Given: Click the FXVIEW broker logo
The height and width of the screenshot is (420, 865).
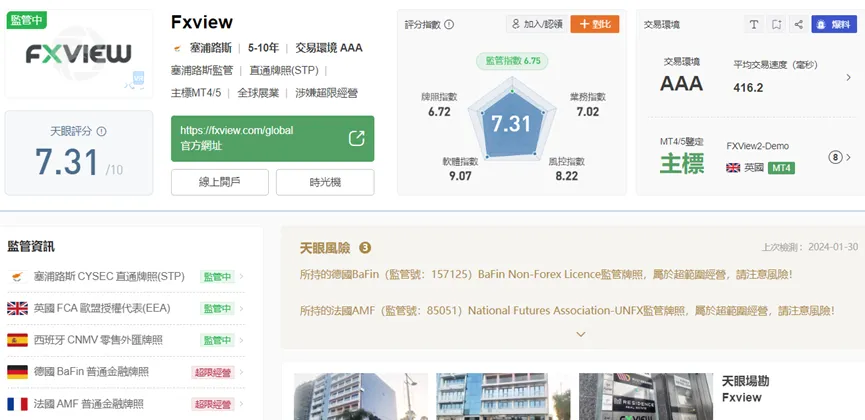Looking at the screenshot, I should pos(78,54).
